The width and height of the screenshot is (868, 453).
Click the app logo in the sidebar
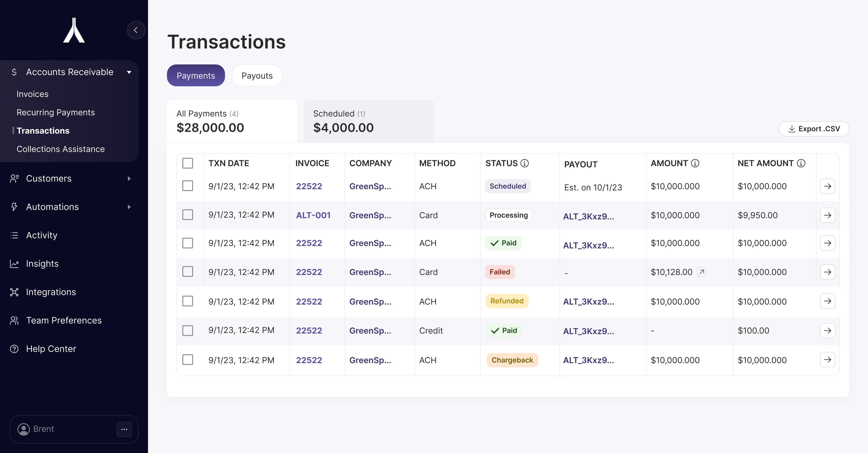(x=74, y=30)
